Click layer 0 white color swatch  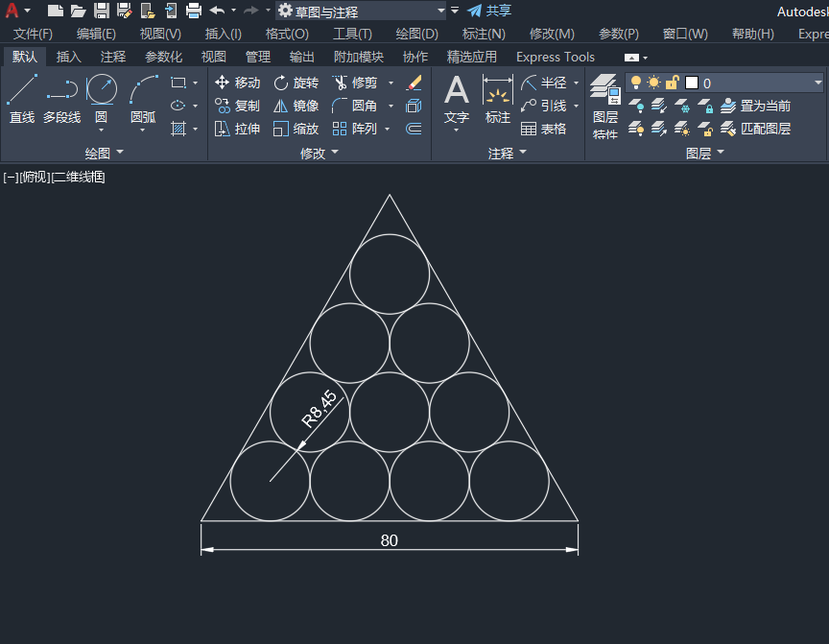point(692,83)
